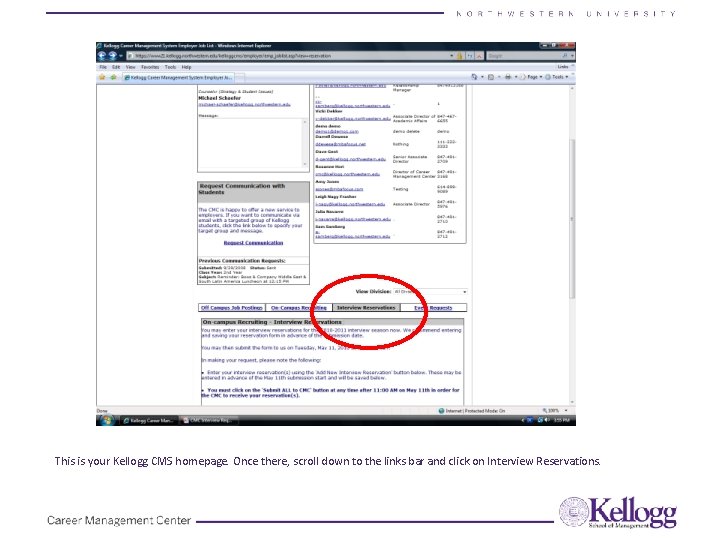Image resolution: width=720 pixels, height=540 pixels.
Task: Select the Off Campus Job Postings tab
Action: pos(232,308)
